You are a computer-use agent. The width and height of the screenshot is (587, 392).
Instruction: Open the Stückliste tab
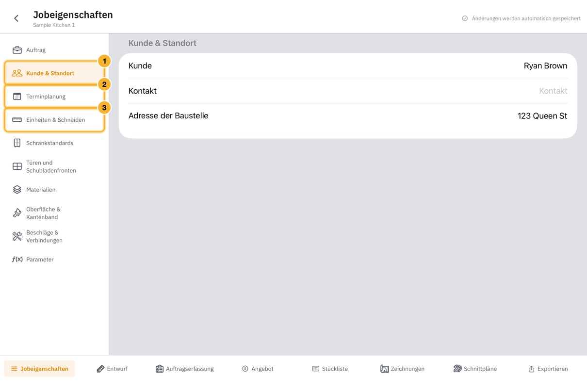pos(330,369)
